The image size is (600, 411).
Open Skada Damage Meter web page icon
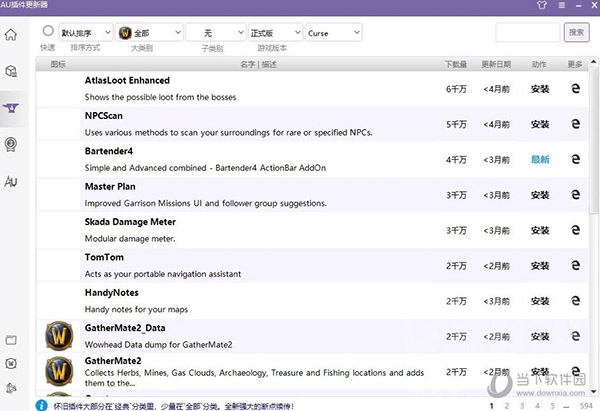tap(575, 230)
